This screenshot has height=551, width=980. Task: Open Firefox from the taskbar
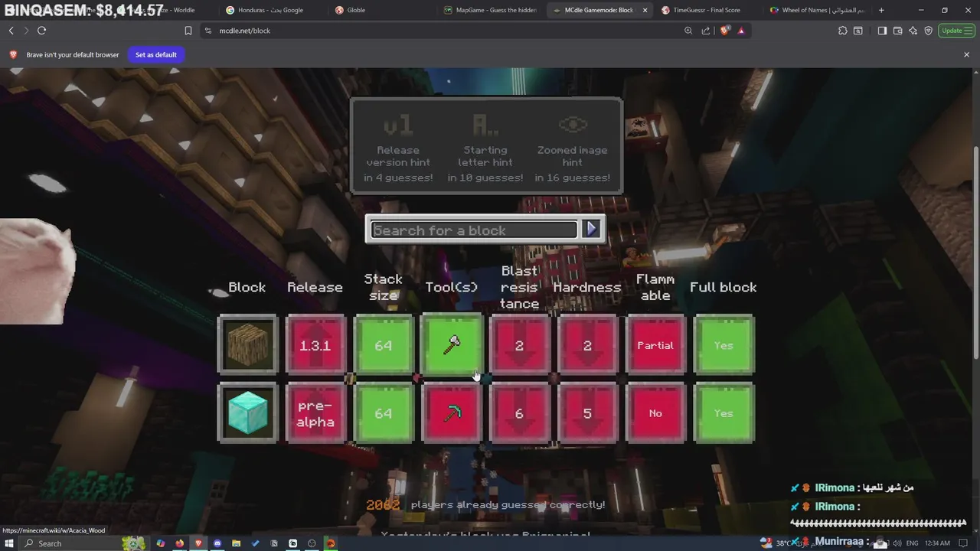point(179,543)
